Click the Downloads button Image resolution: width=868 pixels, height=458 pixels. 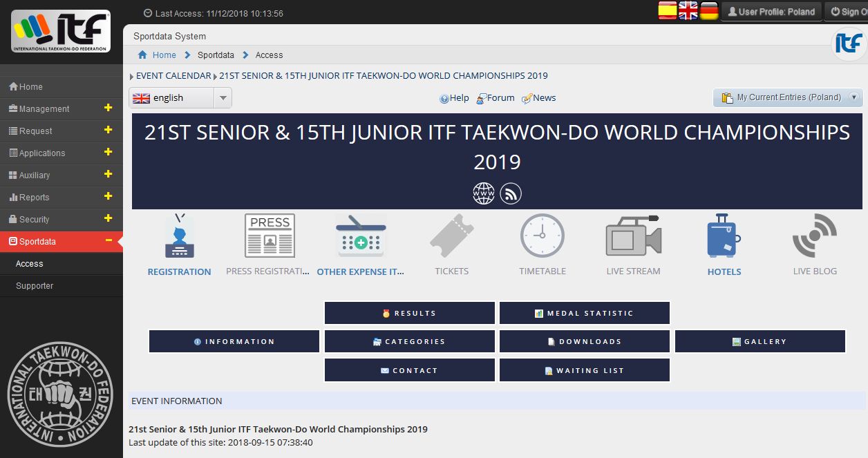(x=585, y=341)
